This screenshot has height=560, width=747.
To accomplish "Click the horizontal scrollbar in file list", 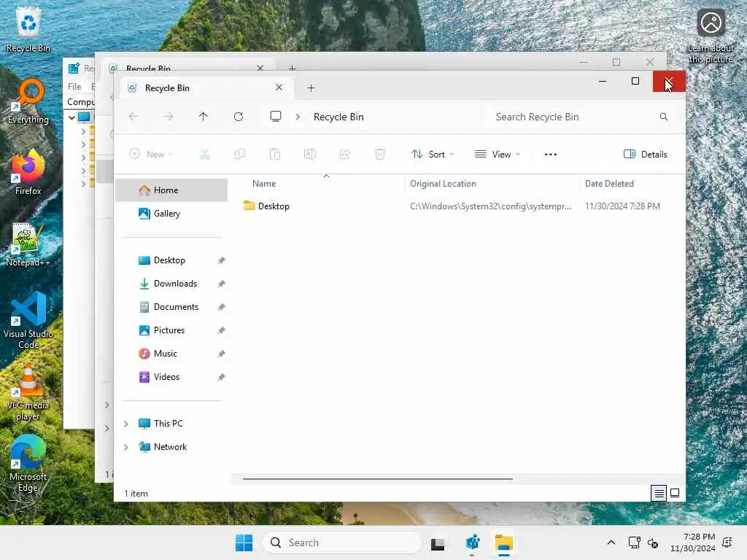I will click(x=377, y=479).
